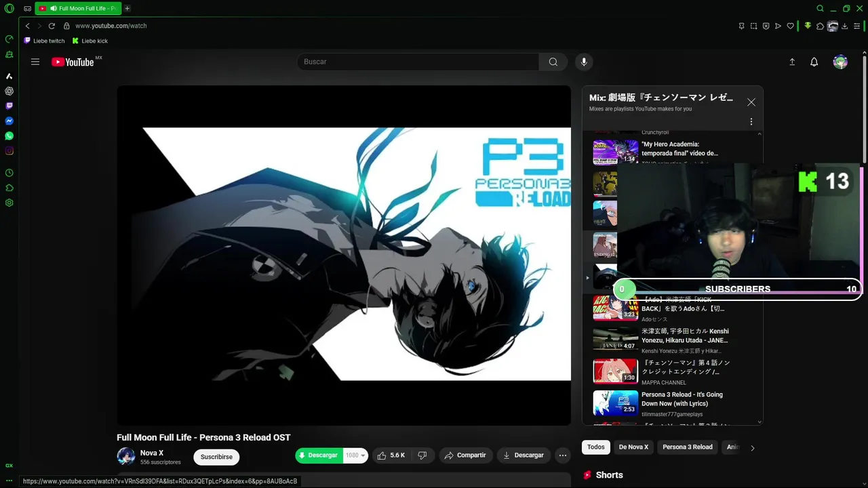The width and height of the screenshot is (868, 488).
Task: Start voice search with microphone
Action: tap(584, 62)
